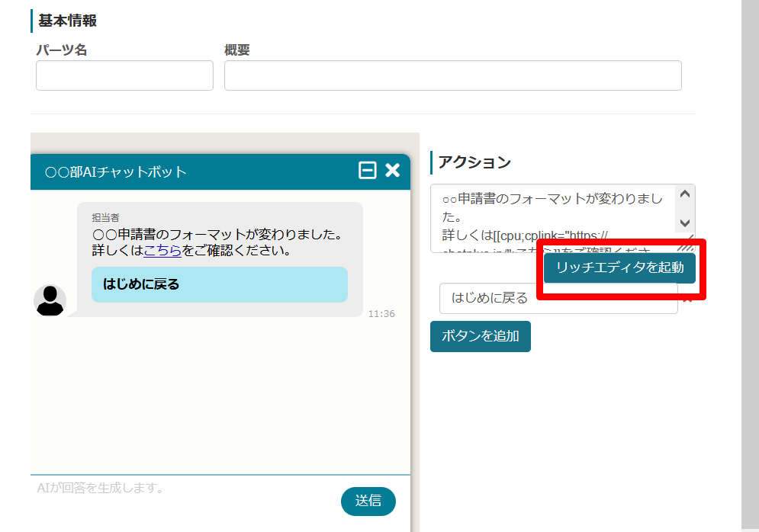The width and height of the screenshot is (759, 532).
Task: Add a new button with ボタンを追加
Action: [x=480, y=336]
